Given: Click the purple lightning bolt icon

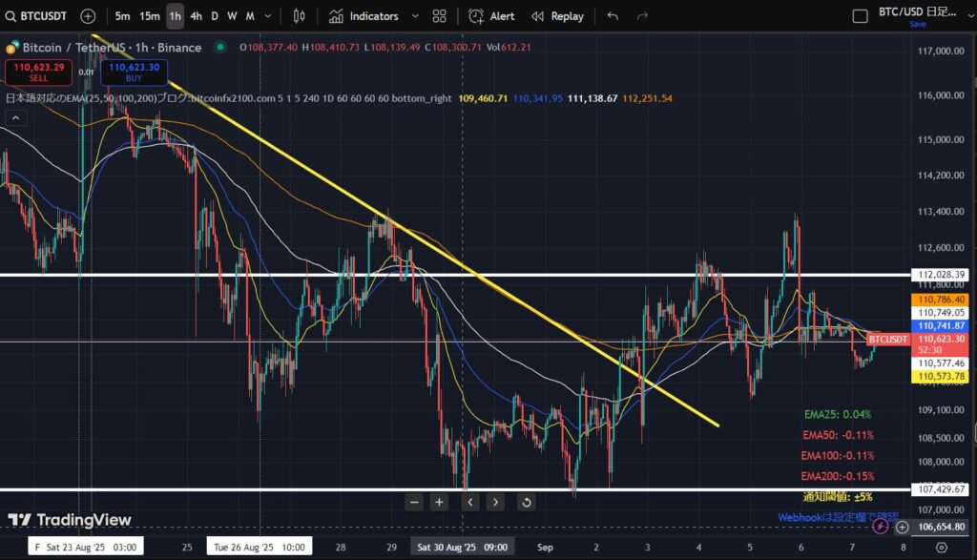Looking at the screenshot, I should (880, 527).
